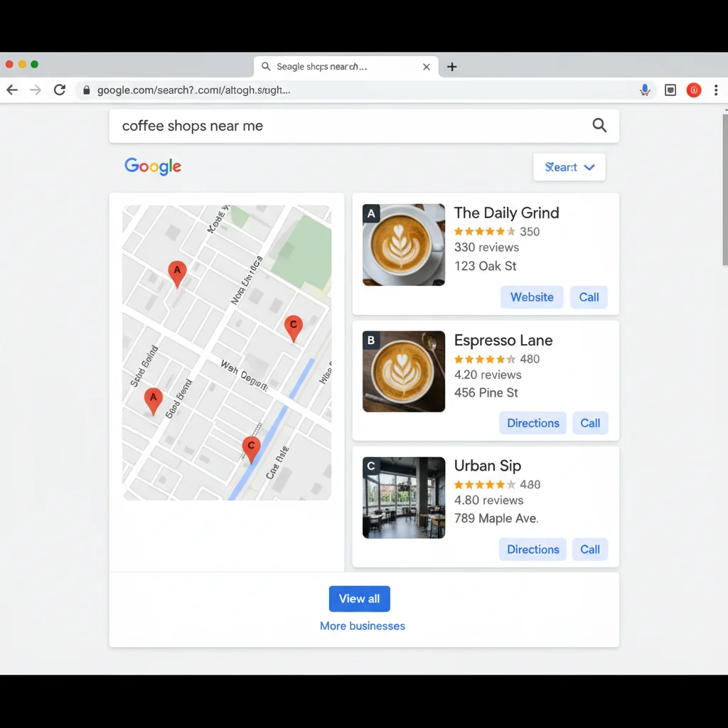Click the C badge on Urban Sip photo
The width and height of the screenshot is (728, 728).
click(371, 466)
